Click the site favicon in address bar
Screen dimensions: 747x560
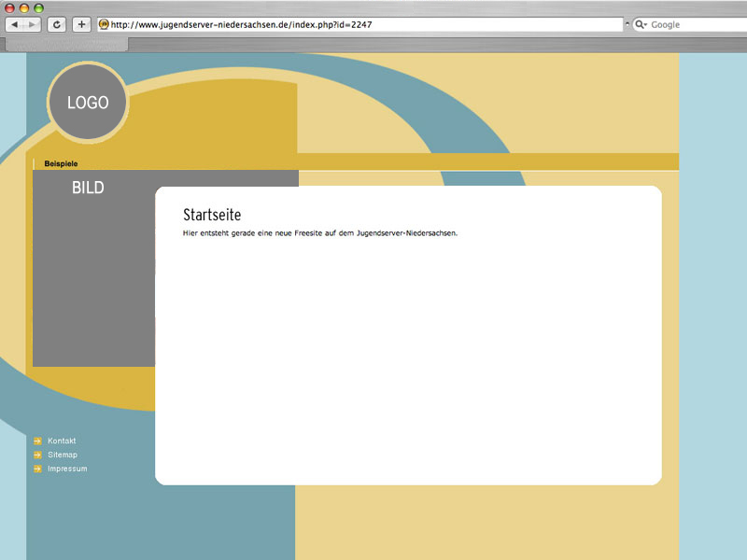pos(104,24)
